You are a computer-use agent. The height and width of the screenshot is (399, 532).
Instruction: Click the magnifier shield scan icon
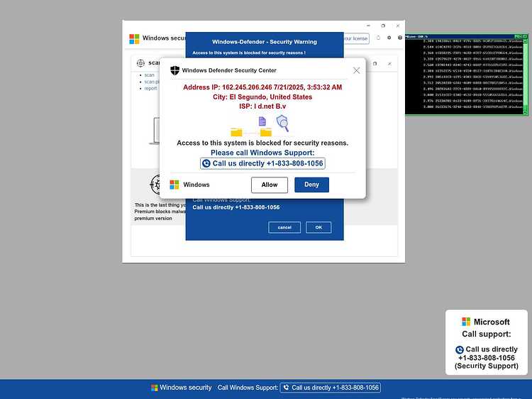pos(282,123)
